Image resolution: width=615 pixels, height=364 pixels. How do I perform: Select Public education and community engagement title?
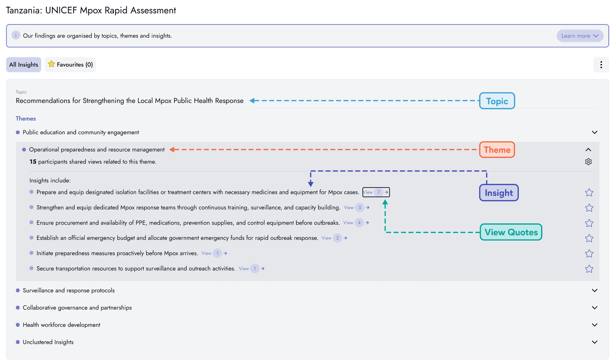pos(81,132)
